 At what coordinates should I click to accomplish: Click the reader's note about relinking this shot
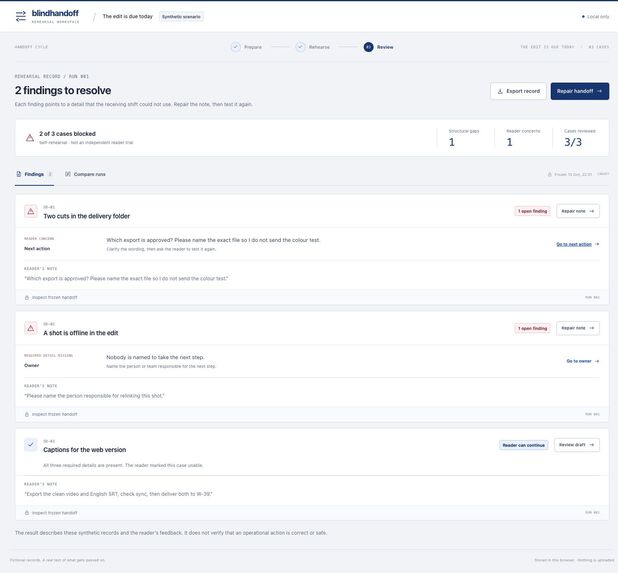click(x=94, y=396)
